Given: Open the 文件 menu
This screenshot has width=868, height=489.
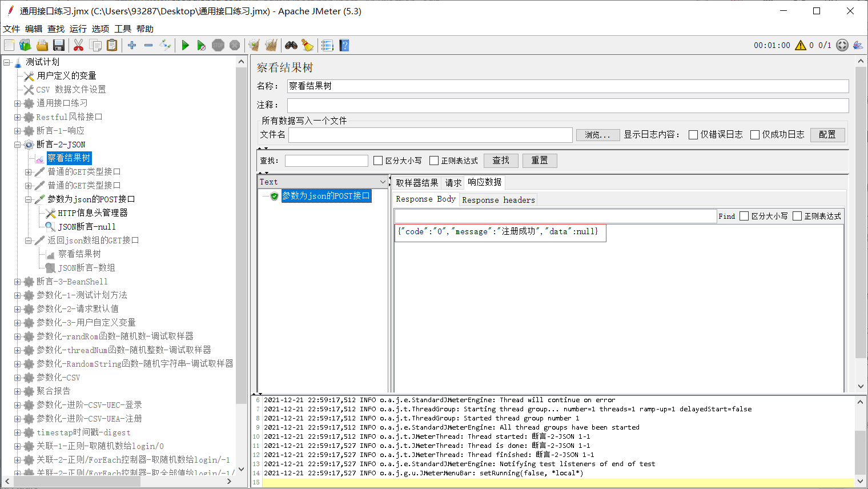Looking at the screenshot, I should (x=11, y=29).
